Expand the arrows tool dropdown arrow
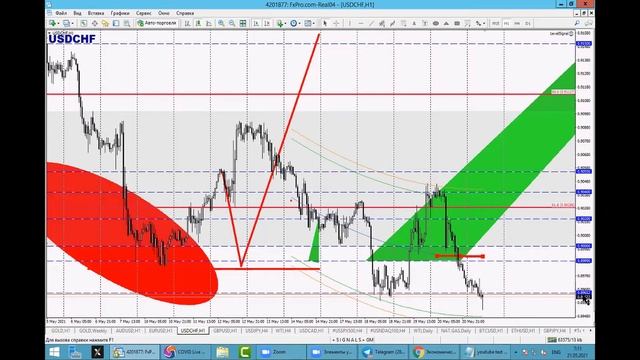 (x=484, y=24)
